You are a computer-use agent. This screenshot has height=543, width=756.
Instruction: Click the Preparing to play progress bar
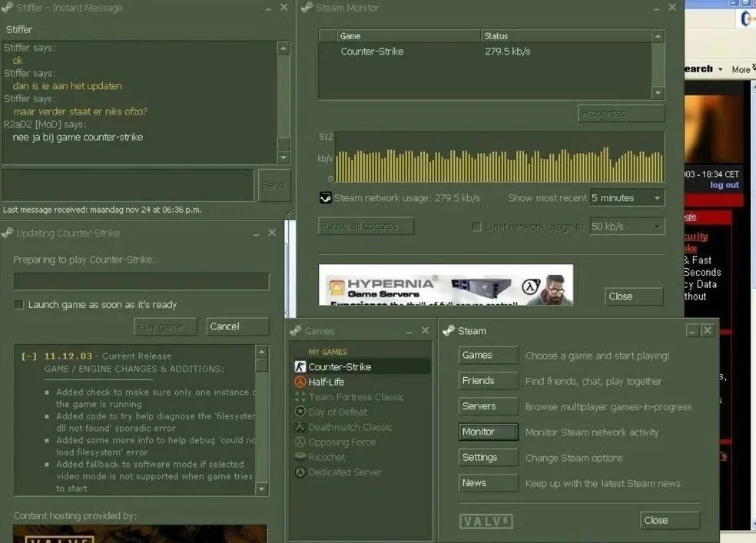pyautogui.click(x=141, y=281)
